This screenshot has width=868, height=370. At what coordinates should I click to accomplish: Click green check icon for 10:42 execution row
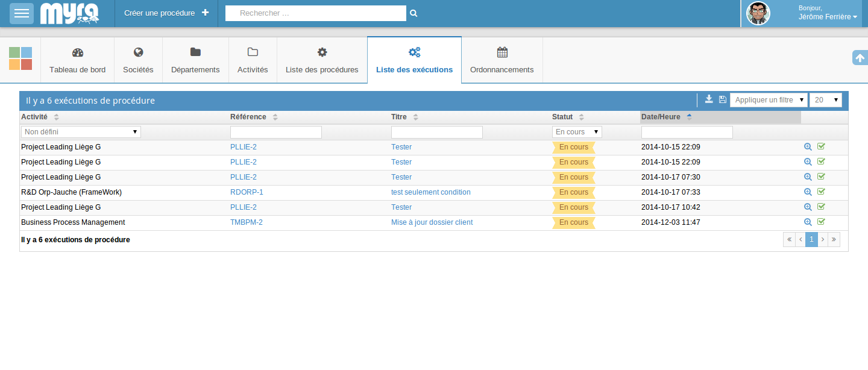821,207
